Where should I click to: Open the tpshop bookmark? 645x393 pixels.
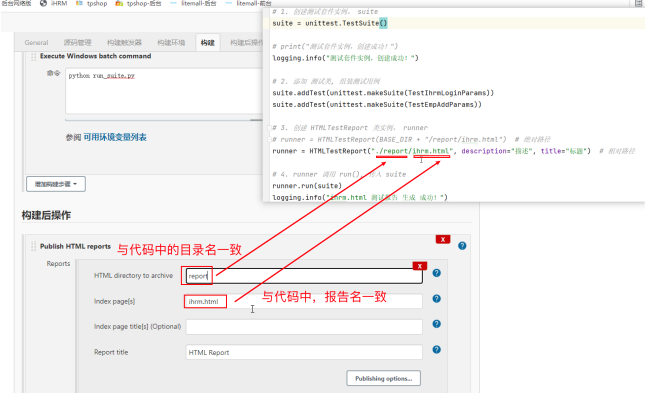[x=91, y=3]
